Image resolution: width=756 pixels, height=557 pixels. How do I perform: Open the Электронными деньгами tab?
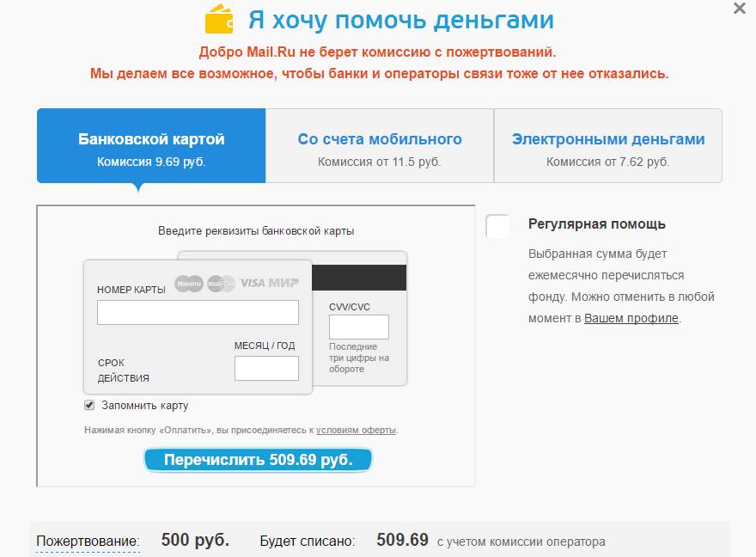(608, 146)
